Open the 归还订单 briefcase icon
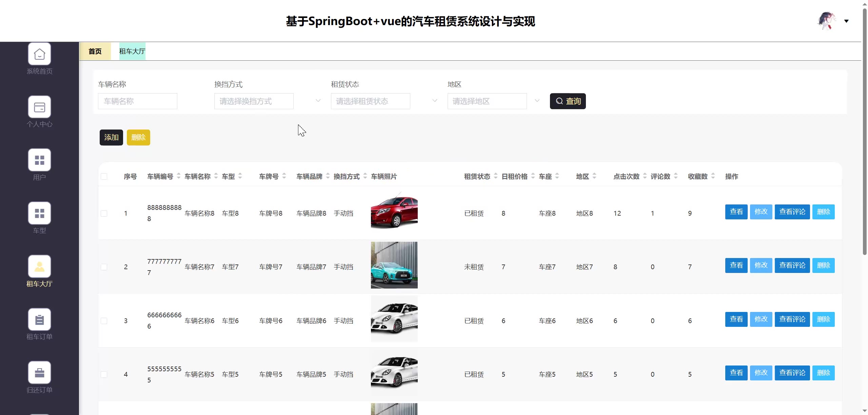The width and height of the screenshot is (868, 415). 39,373
